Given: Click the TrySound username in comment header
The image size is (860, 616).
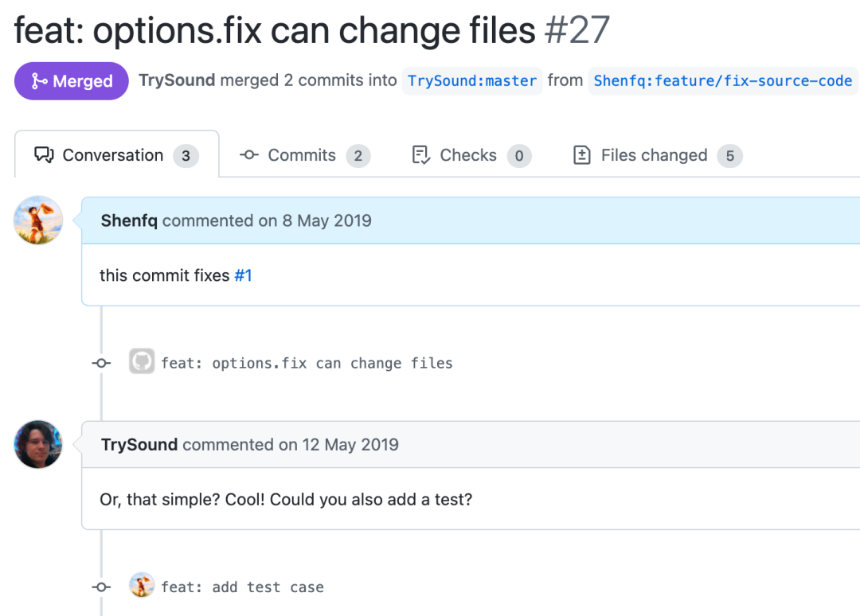Looking at the screenshot, I should [x=139, y=445].
